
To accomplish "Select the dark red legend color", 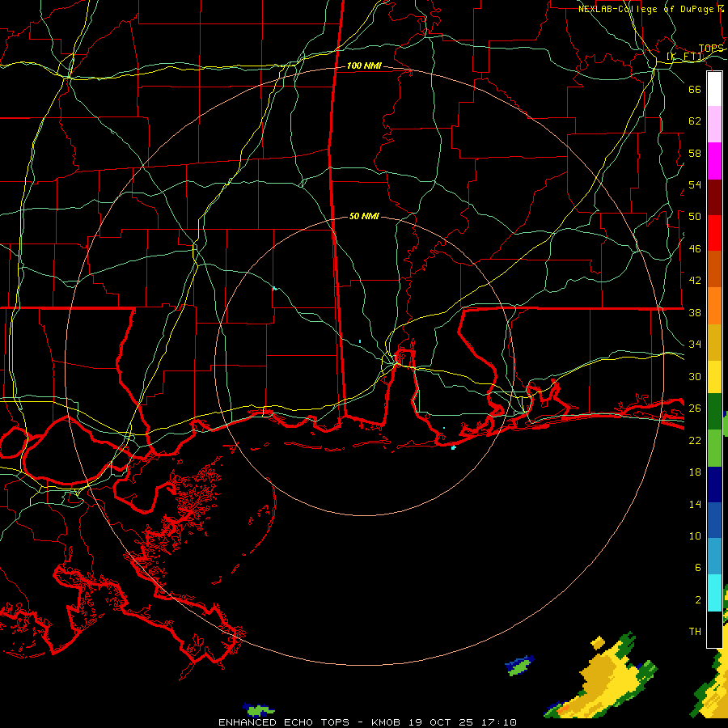I will point(714,197).
